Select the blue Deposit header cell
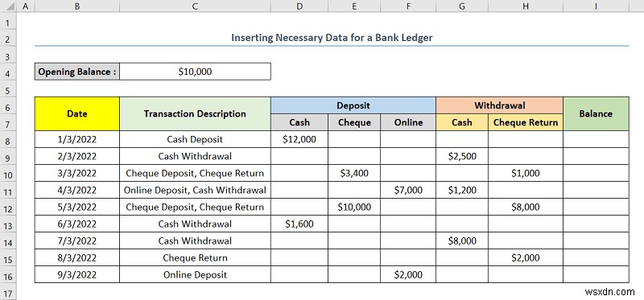The width and height of the screenshot is (644, 300). click(353, 105)
